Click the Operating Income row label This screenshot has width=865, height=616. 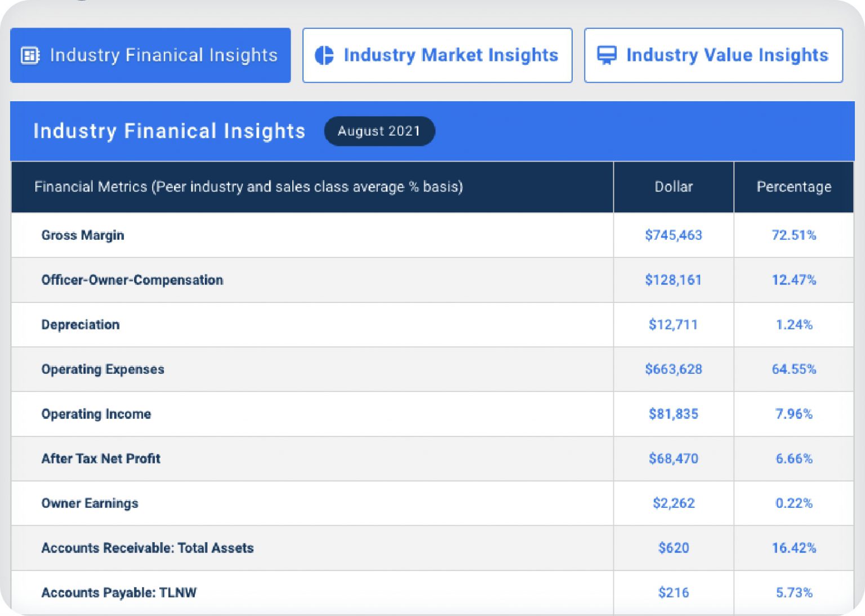(96, 414)
